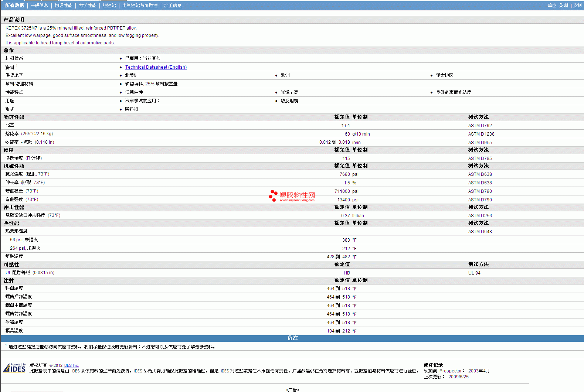Screen dimensions: 584x392
Task: Click the ASTM D256 impact test method
Action: (x=480, y=216)
